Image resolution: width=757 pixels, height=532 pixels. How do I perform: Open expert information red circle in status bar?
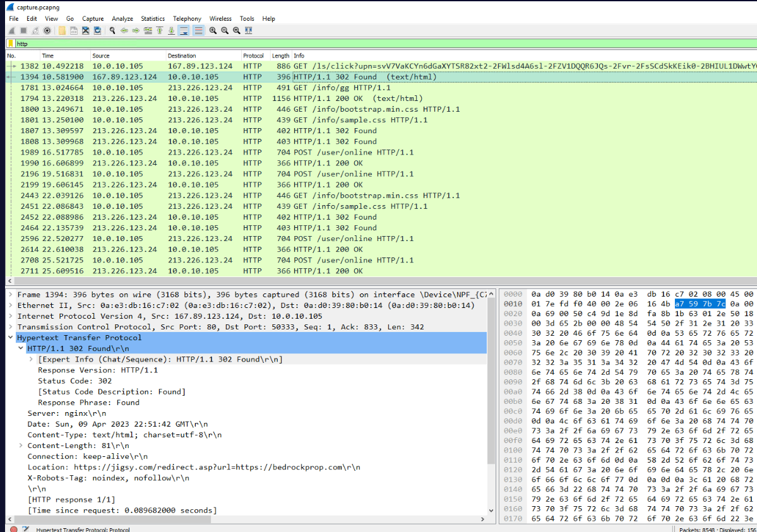(x=13, y=529)
